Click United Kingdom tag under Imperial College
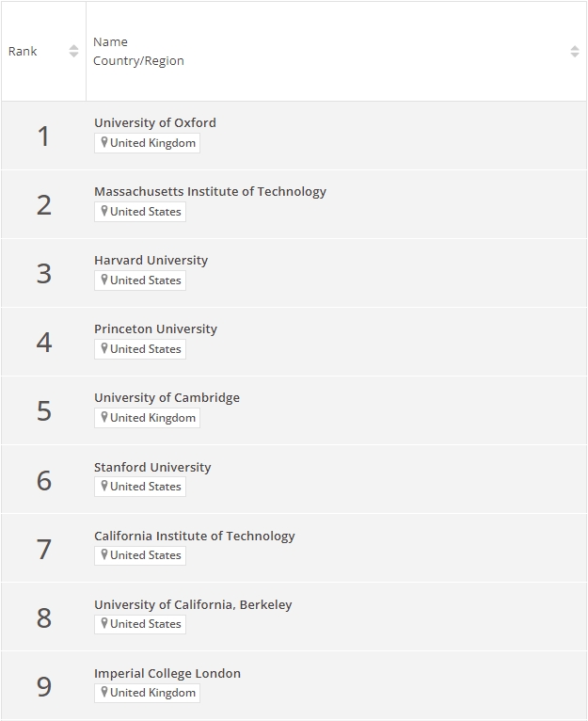The width and height of the screenshot is (588, 721). (x=147, y=693)
